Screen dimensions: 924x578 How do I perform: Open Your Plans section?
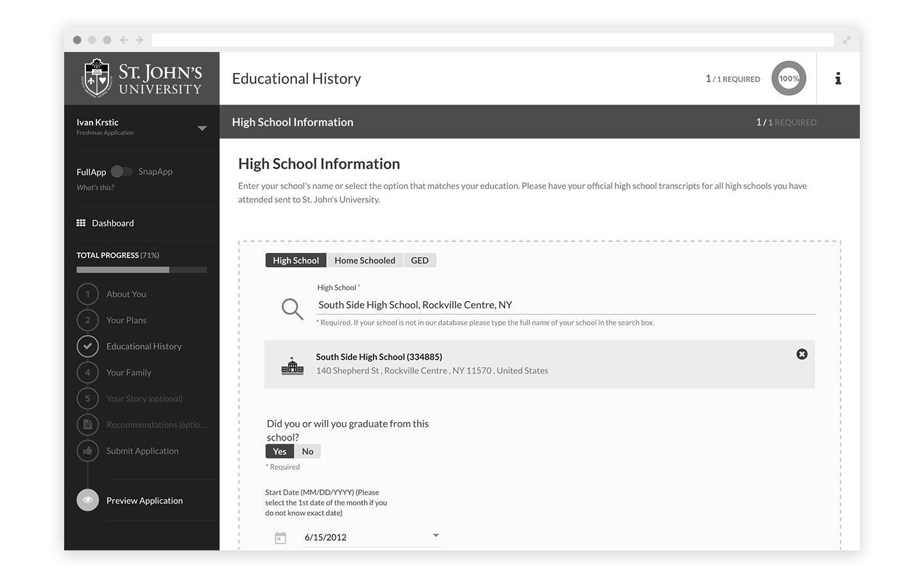point(126,320)
